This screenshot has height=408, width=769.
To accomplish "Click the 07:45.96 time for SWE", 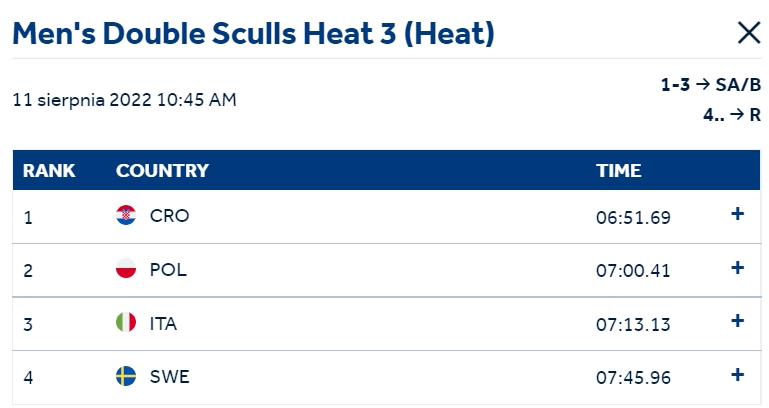I will point(633,378).
